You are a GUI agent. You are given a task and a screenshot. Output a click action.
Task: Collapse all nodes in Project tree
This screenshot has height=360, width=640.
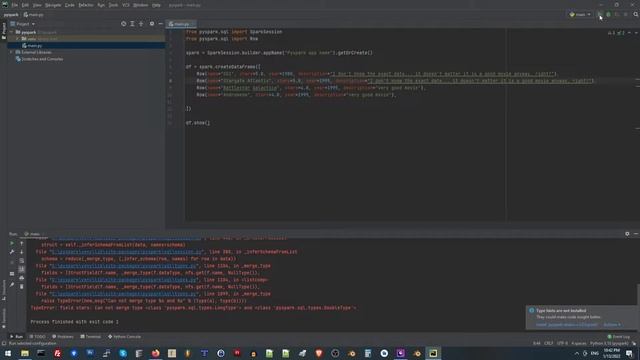(x=141, y=24)
